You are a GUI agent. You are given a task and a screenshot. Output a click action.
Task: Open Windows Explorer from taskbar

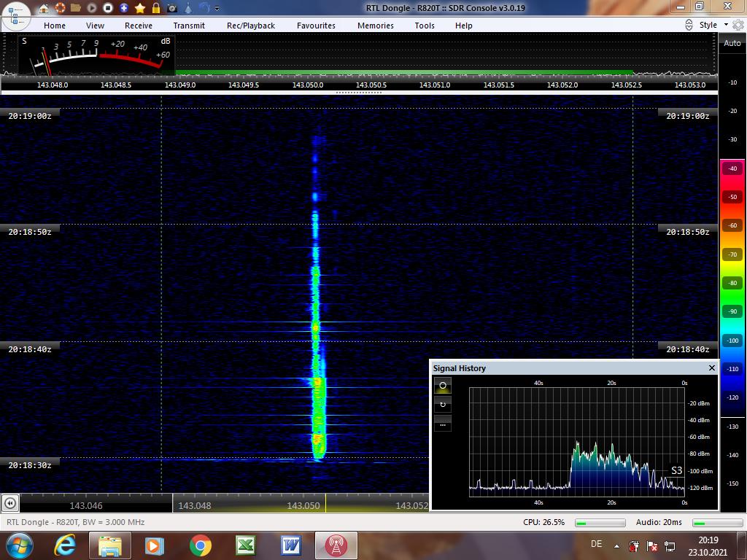[109, 545]
